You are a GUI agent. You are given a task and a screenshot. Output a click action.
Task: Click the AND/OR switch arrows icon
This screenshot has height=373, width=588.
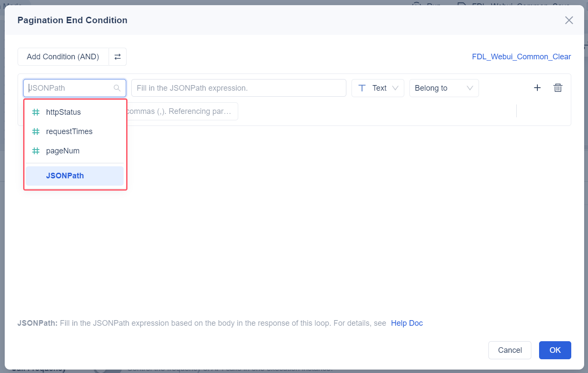point(117,57)
